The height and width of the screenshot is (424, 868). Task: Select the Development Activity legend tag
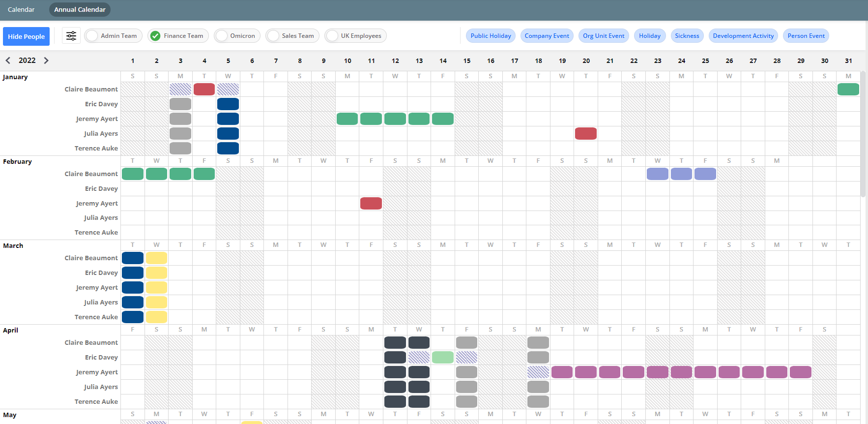[743, 36]
